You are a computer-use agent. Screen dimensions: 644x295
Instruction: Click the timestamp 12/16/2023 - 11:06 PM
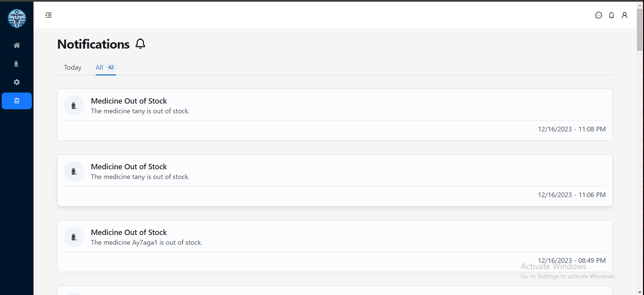coord(572,195)
